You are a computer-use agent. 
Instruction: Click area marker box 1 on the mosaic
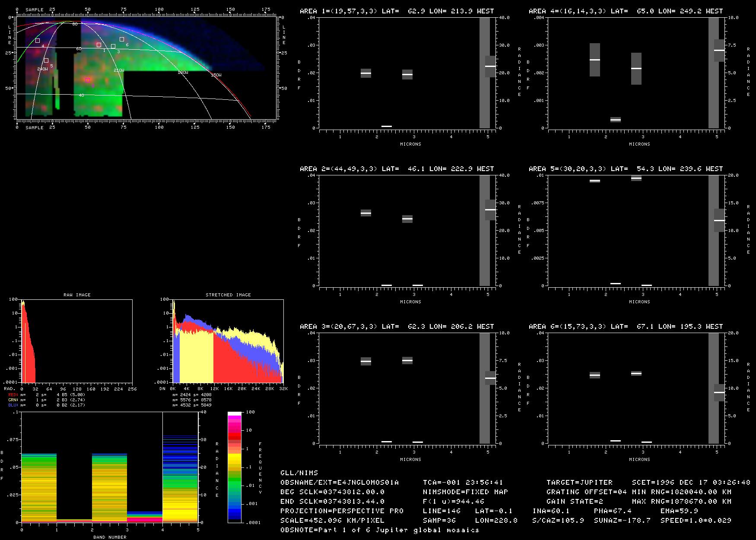click(x=99, y=45)
